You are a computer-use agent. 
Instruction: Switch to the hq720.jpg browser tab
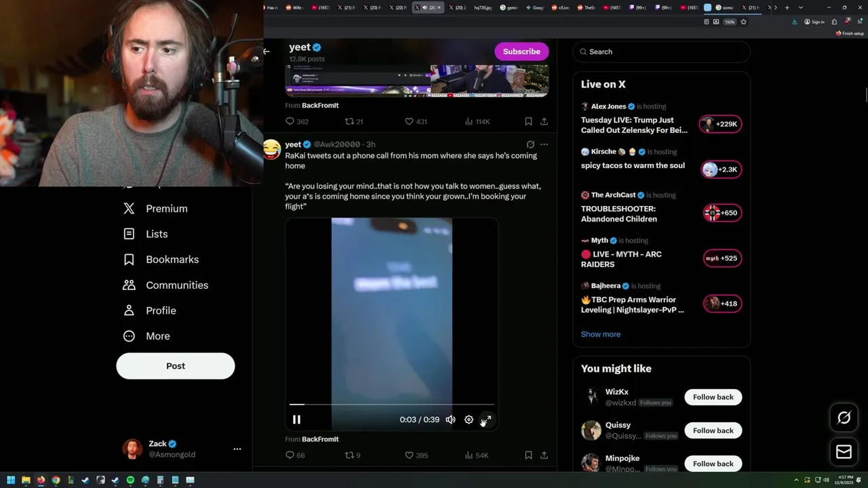coord(481,7)
